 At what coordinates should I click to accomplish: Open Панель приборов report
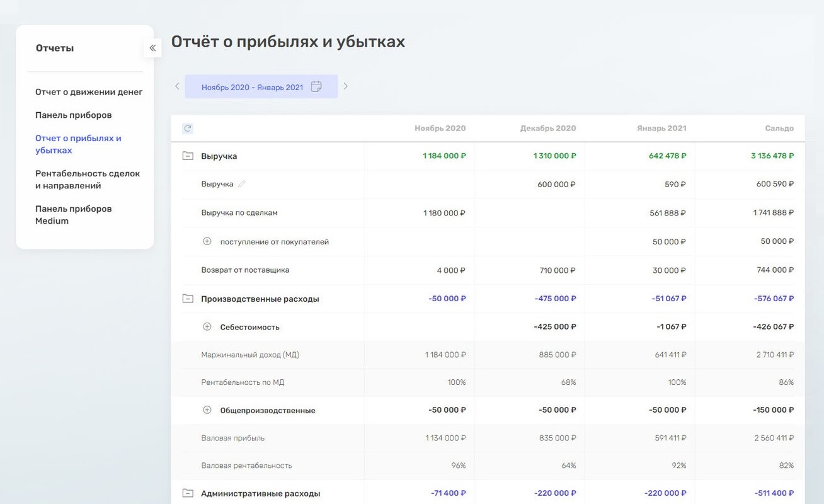pyautogui.click(x=74, y=115)
